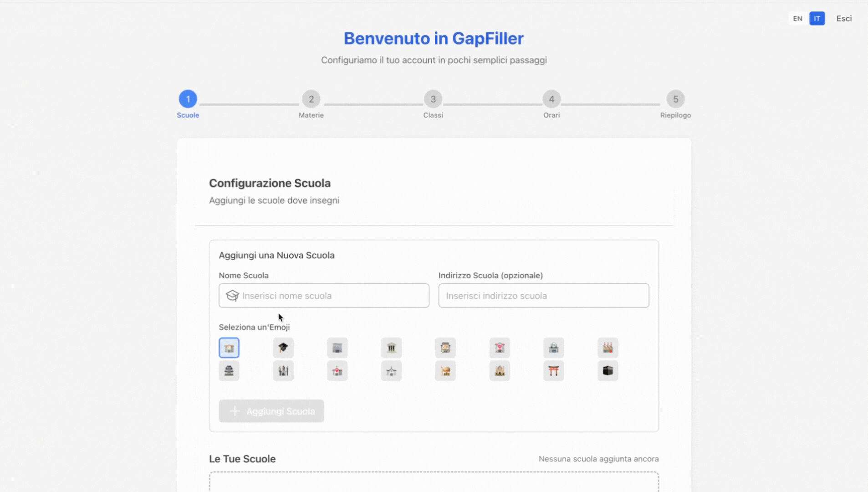Click the Esci logout link
The width and height of the screenshot is (868, 492).
pyautogui.click(x=843, y=19)
